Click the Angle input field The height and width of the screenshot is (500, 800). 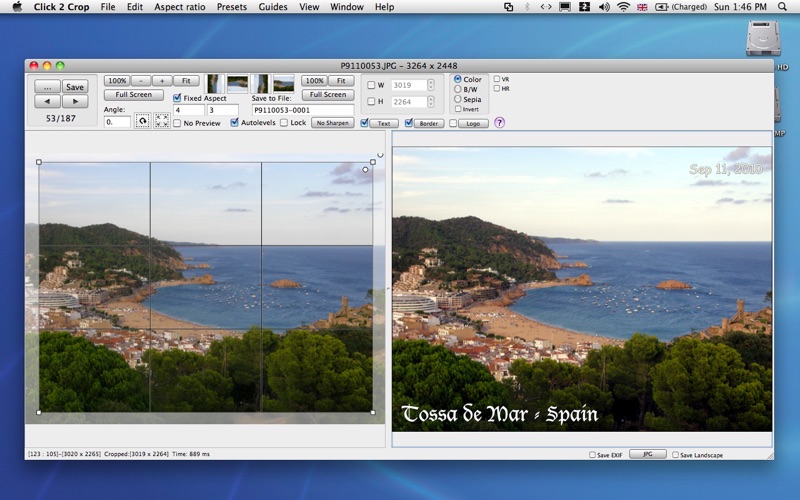117,122
